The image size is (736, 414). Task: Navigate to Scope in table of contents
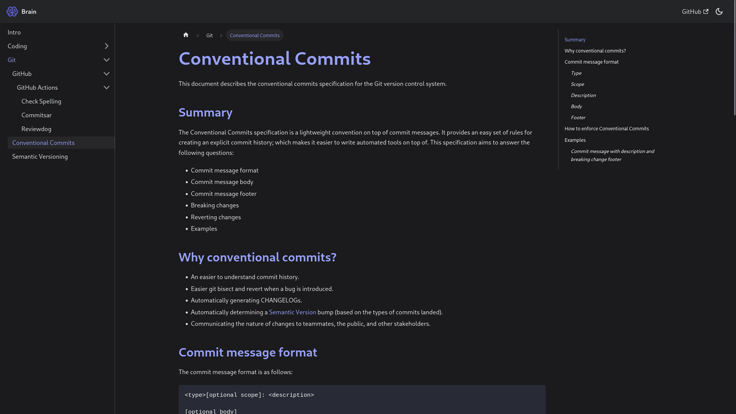tap(577, 84)
